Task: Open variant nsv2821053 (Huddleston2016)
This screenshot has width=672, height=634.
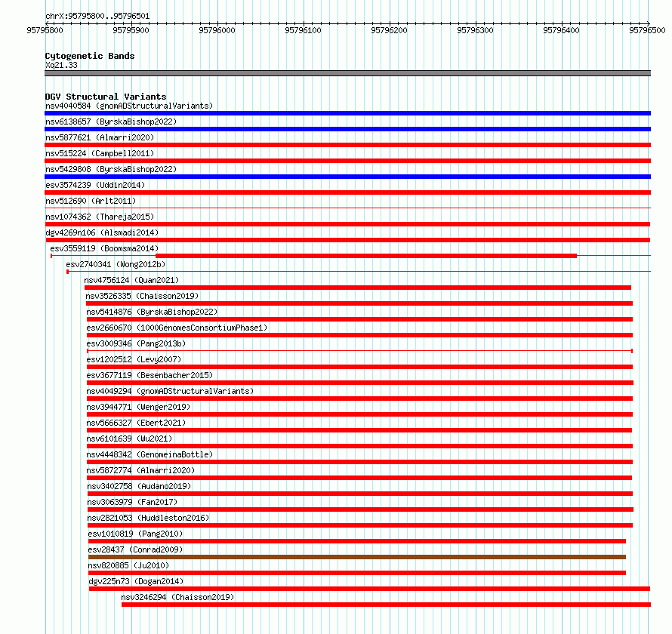Action: [x=148, y=518]
